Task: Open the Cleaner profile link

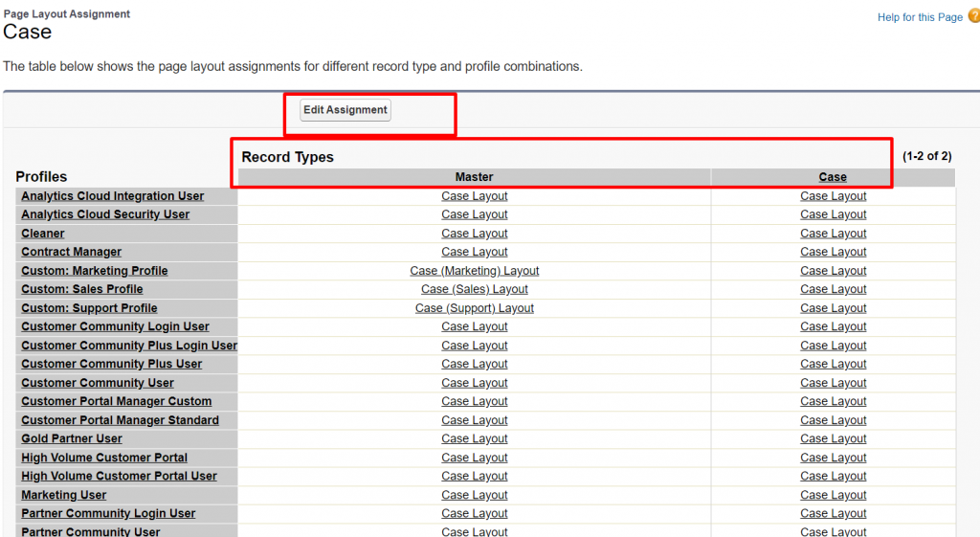Action: point(43,234)
